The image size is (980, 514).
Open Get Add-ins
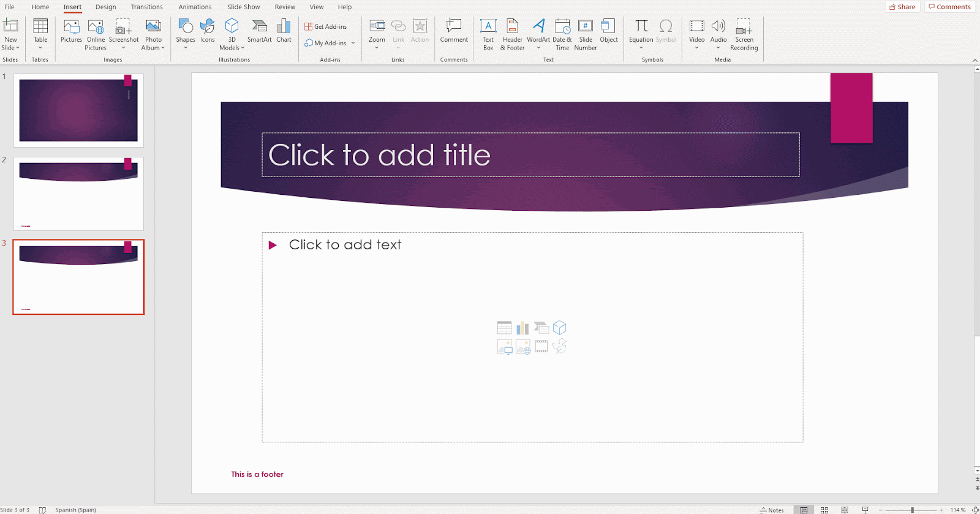click(x=326, y=26)
